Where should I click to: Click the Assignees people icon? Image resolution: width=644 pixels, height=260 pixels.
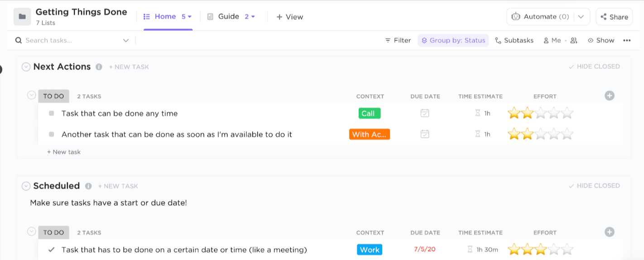(574, 40)
